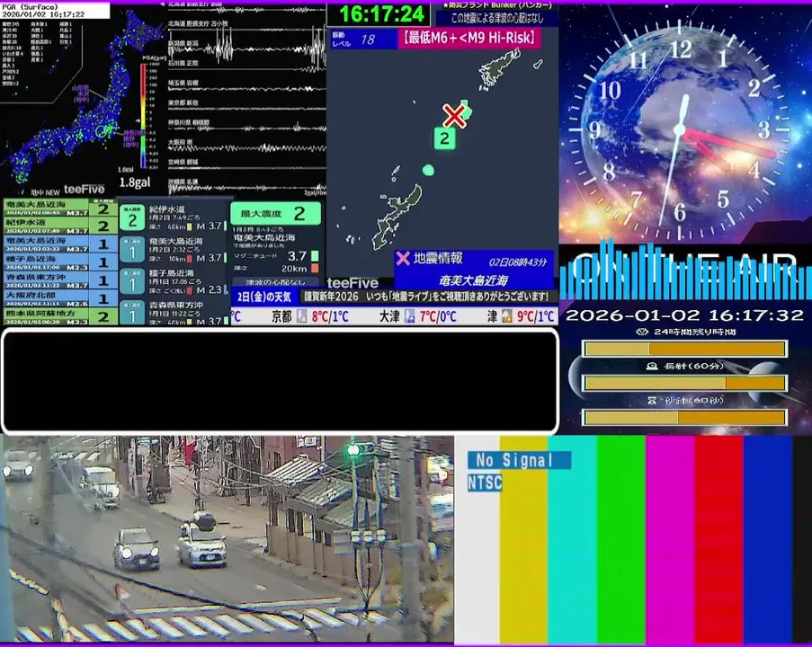This screenshot has width=812, height=647.
Task: Click the weather icon next to 津
Action: 506,315
